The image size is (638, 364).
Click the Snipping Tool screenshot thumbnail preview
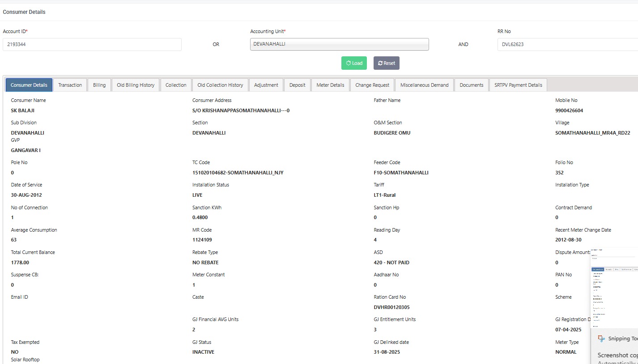(614, 288)
